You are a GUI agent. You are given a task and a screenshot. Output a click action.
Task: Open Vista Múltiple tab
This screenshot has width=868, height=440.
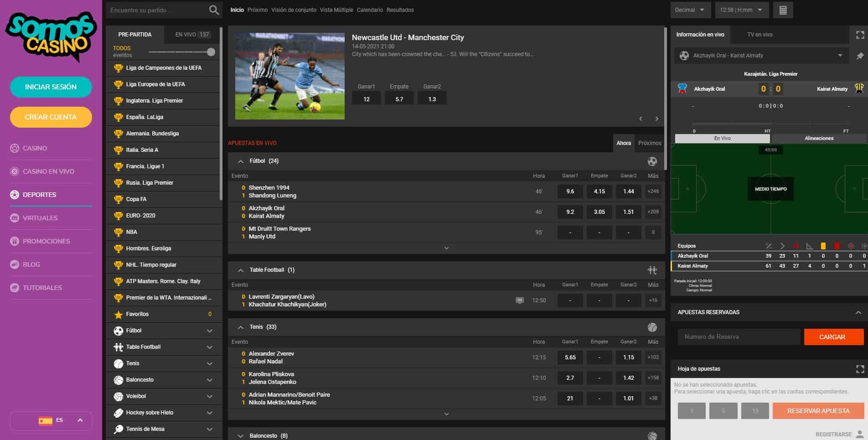point(336,10)
